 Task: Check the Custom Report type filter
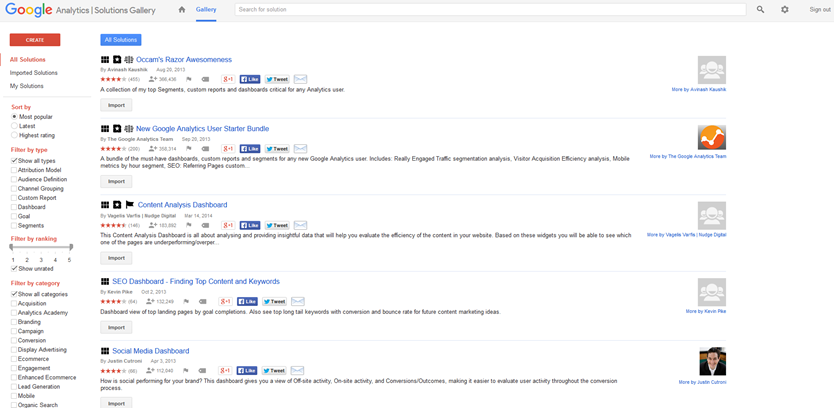point(14,198)
